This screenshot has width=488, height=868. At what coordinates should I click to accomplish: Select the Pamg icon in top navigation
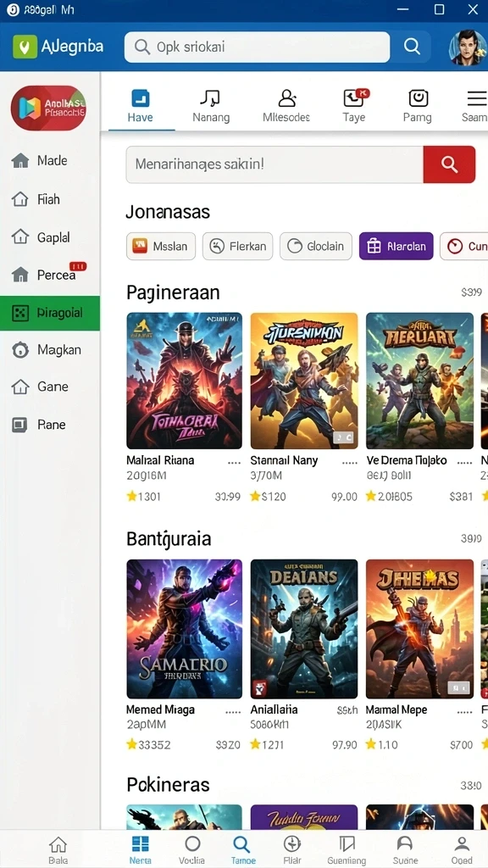pyautogui.click(x=418, y=106)
